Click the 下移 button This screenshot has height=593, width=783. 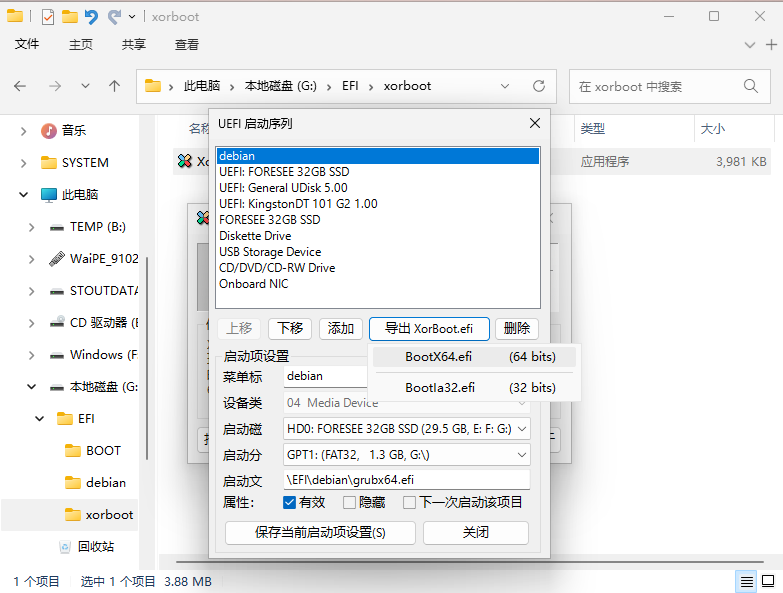[x=290, y=328]
